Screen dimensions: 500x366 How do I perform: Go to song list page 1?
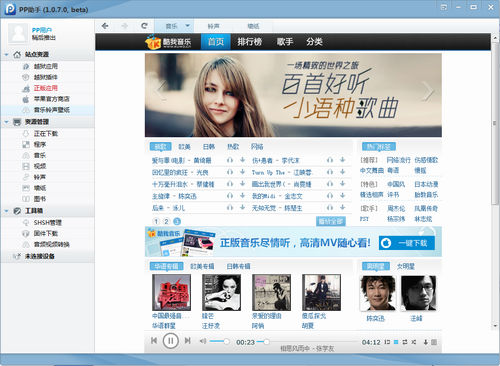[156, 221]
